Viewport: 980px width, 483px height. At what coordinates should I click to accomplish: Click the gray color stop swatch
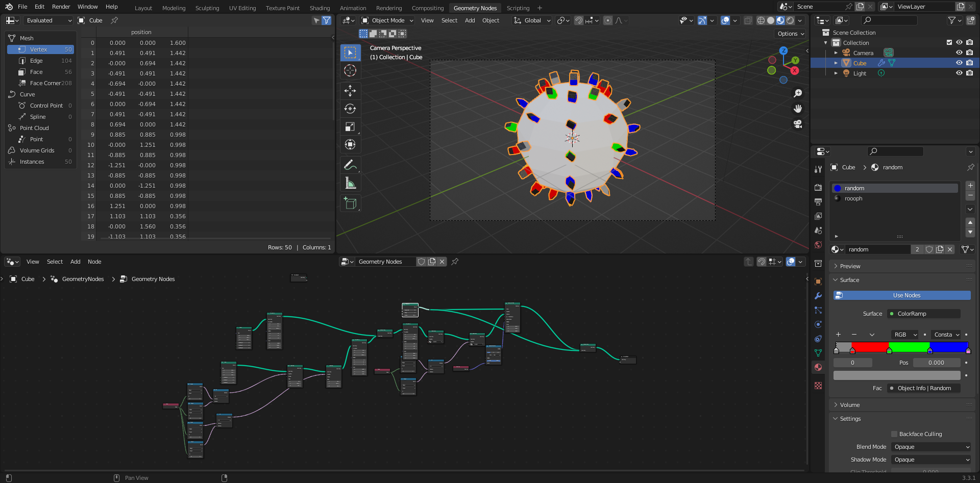click(897, 375)
